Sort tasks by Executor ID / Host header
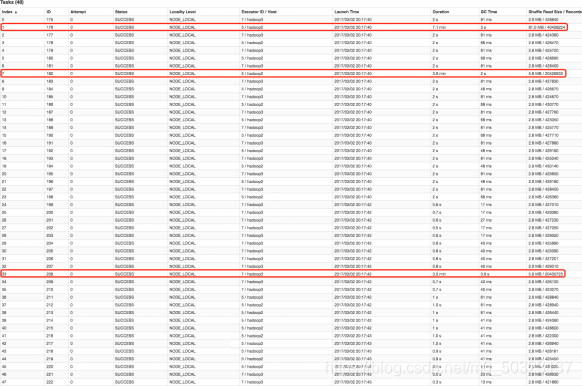582x386 pixels. click(x=259, y=12)
